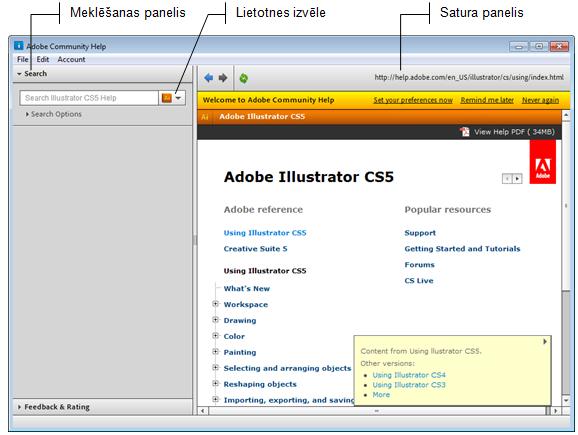Close the Adobe Community Help window
The height and width of the screenshot is (435, 578).
559,46
